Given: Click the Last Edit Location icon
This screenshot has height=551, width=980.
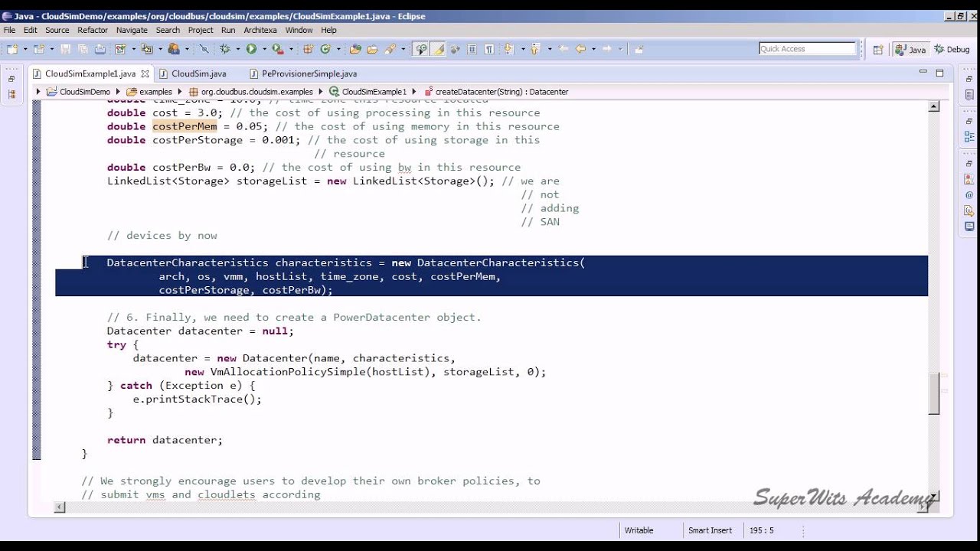Looking at the screenshot, I should pos(563,49).
